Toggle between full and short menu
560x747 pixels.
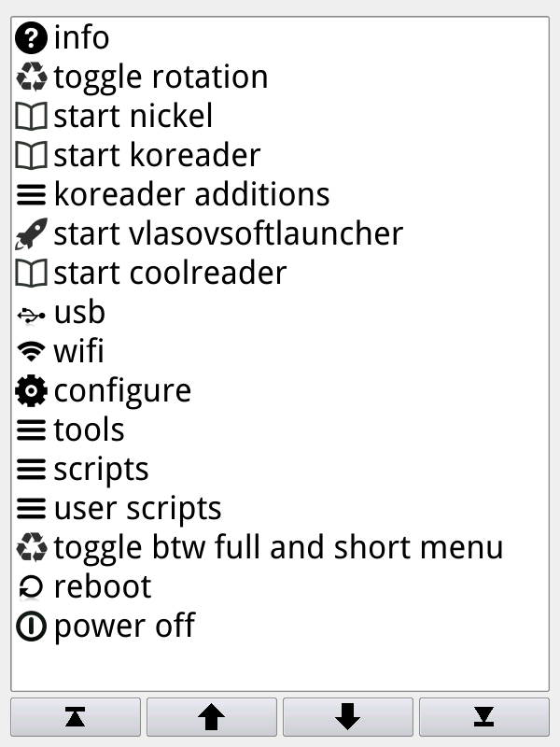(278, 548)
